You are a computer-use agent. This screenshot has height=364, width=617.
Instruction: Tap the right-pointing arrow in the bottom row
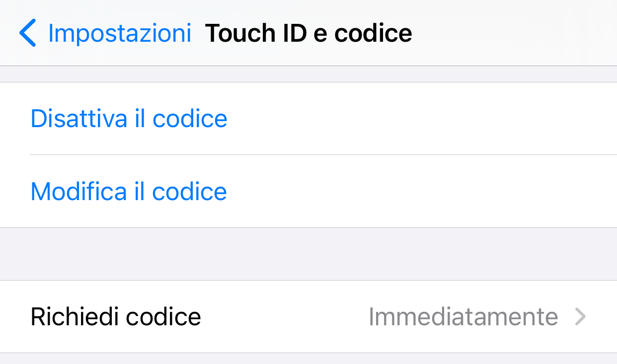tap(580, 317)
